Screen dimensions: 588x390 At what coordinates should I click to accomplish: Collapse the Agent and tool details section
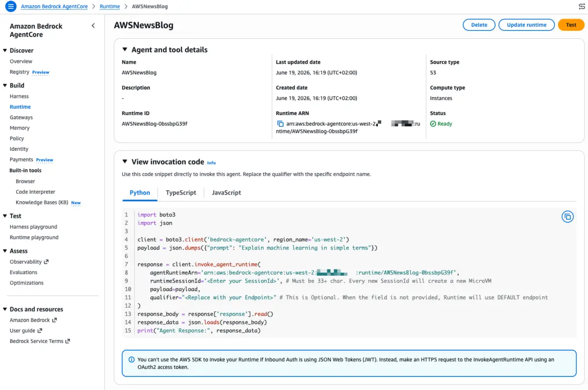pyautogui.click(x=124, y=50)
